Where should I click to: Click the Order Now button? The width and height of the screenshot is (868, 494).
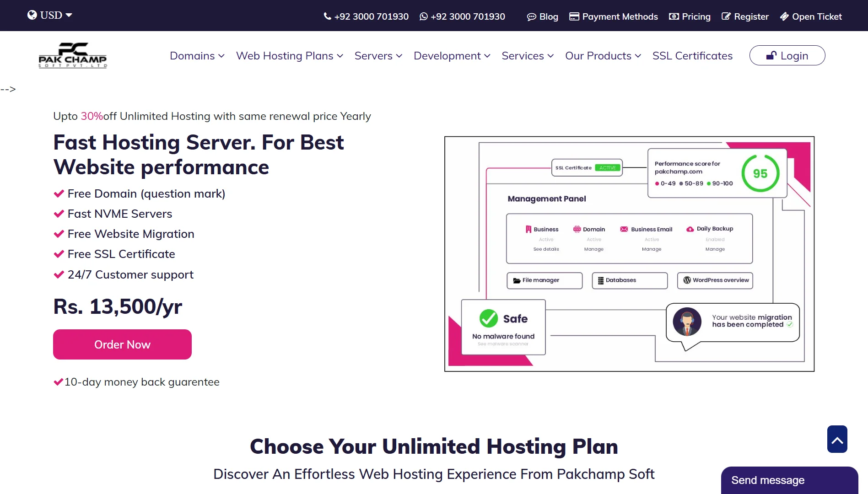click(x=122, y=344)
